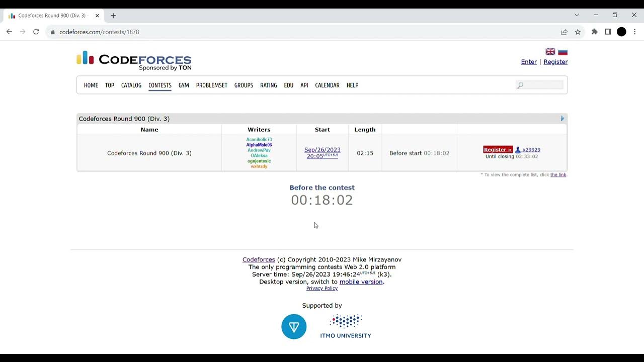644x362 pixels.
Task: Open a new browser tab
Action: coord(113,16)
